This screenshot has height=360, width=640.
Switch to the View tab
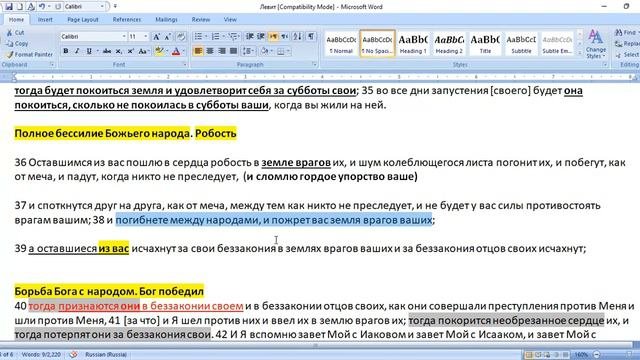point(230,20)
